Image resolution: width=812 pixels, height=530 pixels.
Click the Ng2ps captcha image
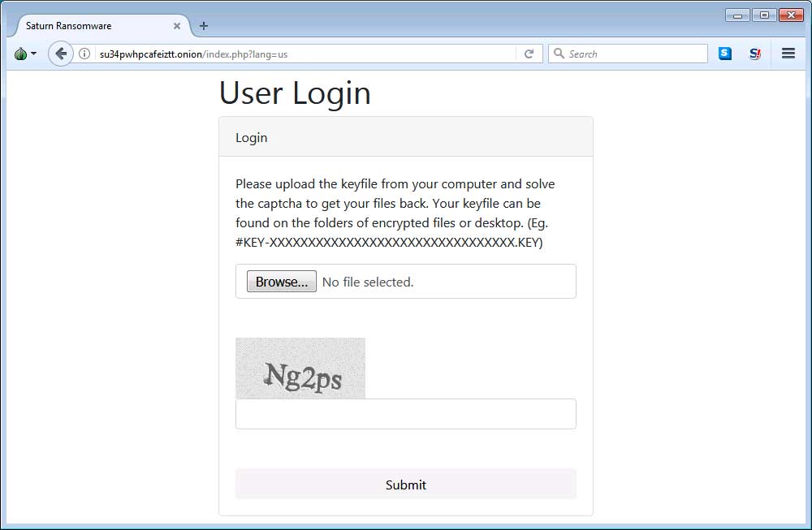(x=300, y=368)
